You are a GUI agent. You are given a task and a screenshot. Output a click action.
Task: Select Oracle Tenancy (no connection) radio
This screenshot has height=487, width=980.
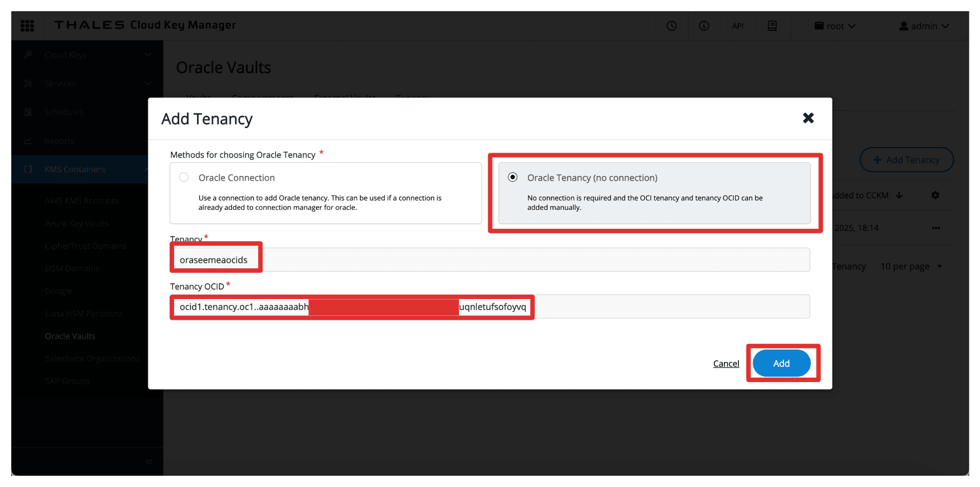[513, 177]
